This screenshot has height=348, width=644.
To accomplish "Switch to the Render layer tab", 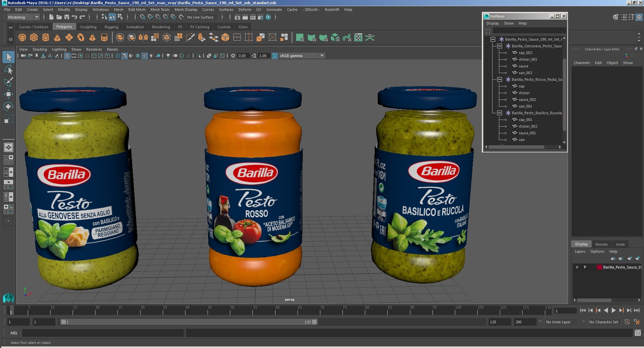I will (602, 244).
